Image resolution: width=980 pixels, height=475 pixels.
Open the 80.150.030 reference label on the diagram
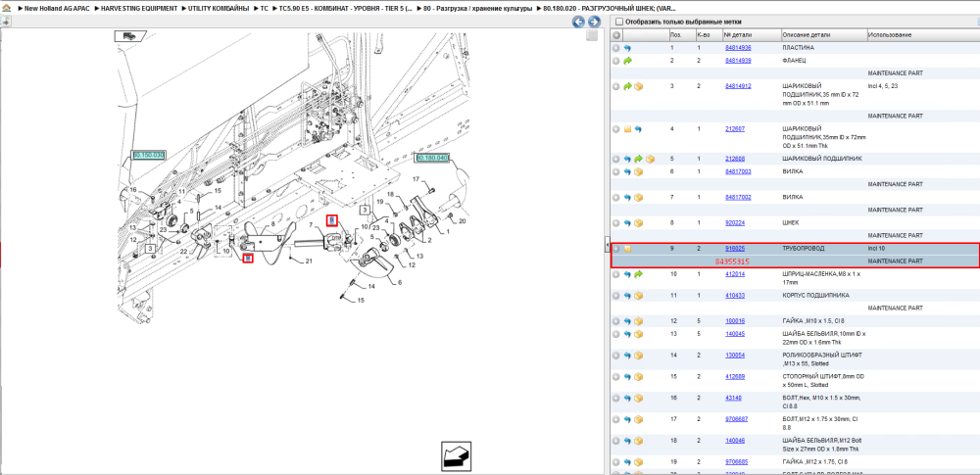(x=148, y=155)
